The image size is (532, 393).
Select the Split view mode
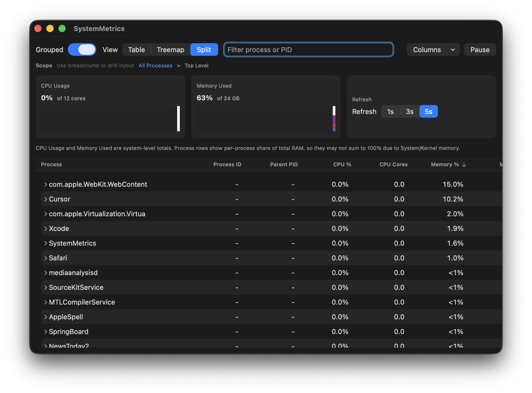pyautogui.click(x=204, y=49)
